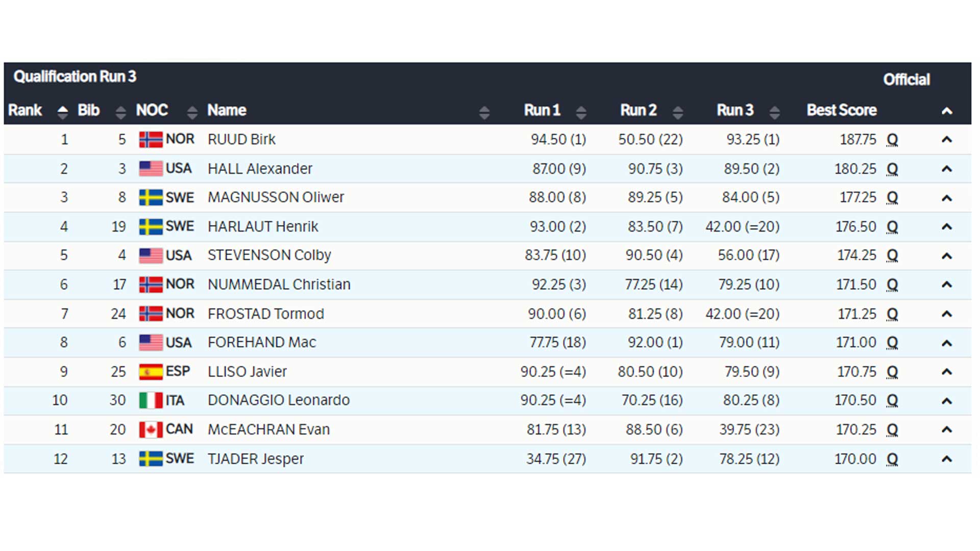Expand details for DONAGGIO Leonardo row
The width and height of the screenshot is (980, 551).
click(x=947, y=400)
